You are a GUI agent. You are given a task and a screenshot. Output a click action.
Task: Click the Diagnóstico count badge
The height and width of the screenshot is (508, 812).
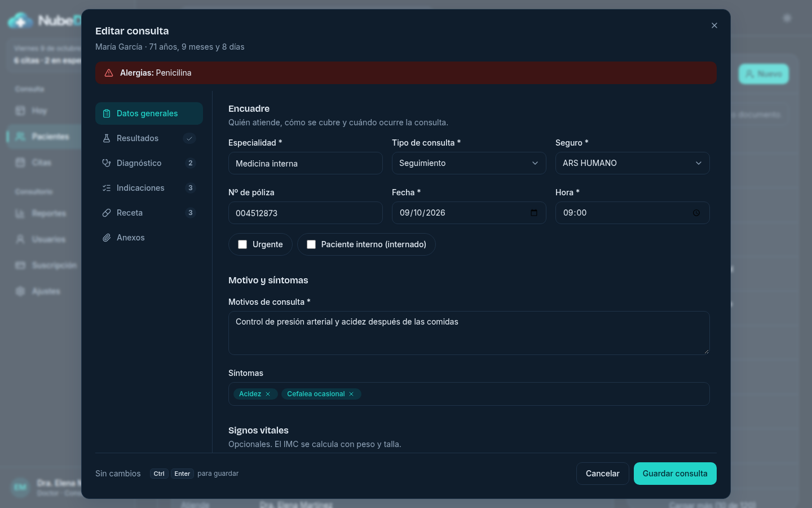coord(191,163)
